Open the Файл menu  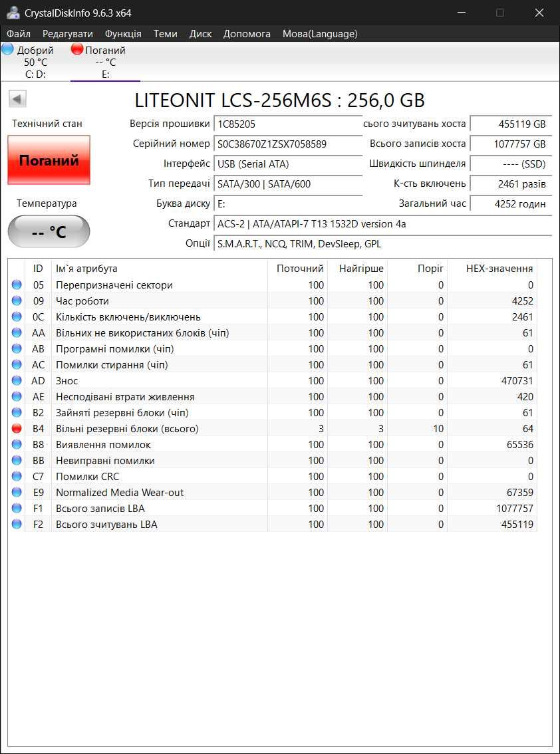tap(19, 34)
